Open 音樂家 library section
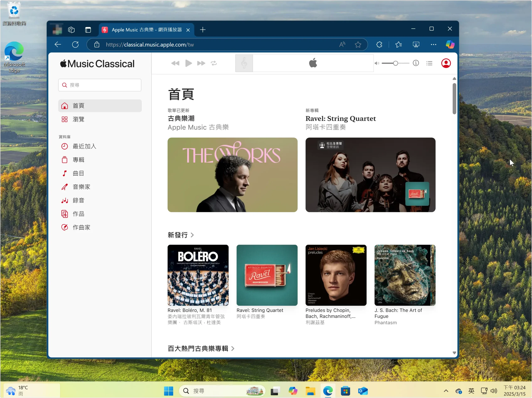532x398 pixels. click(x=100, y=187)
